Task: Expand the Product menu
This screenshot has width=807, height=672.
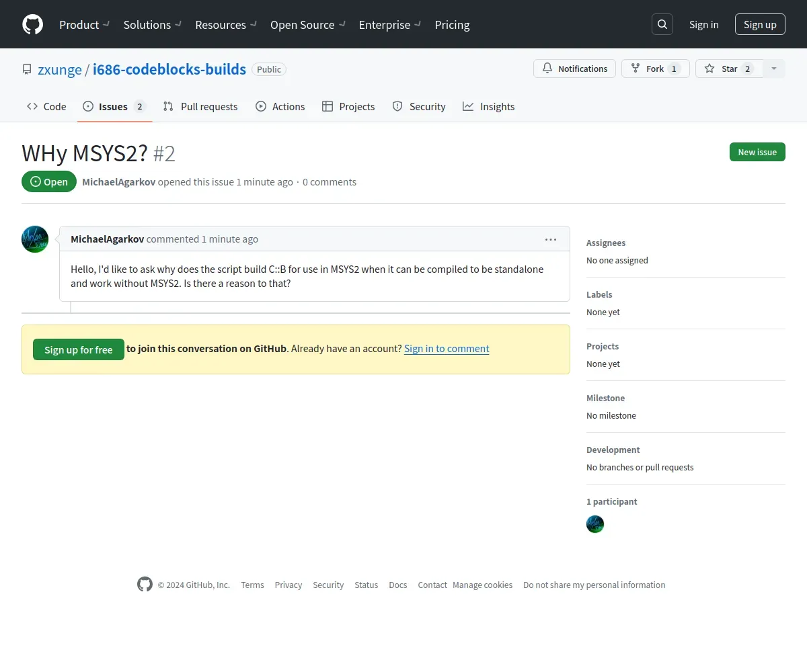Action: tap(84, 24)
